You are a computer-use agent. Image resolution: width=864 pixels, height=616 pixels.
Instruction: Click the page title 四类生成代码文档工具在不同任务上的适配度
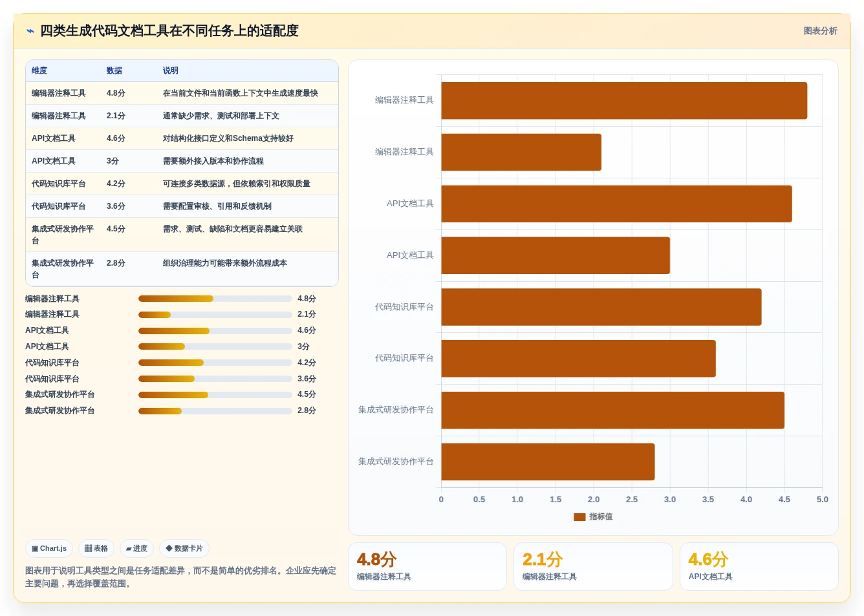click(x=169, y=31)
